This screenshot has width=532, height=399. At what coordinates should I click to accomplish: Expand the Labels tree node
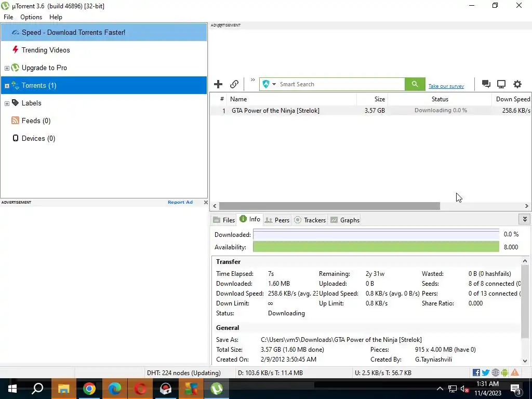click(7, 103)
